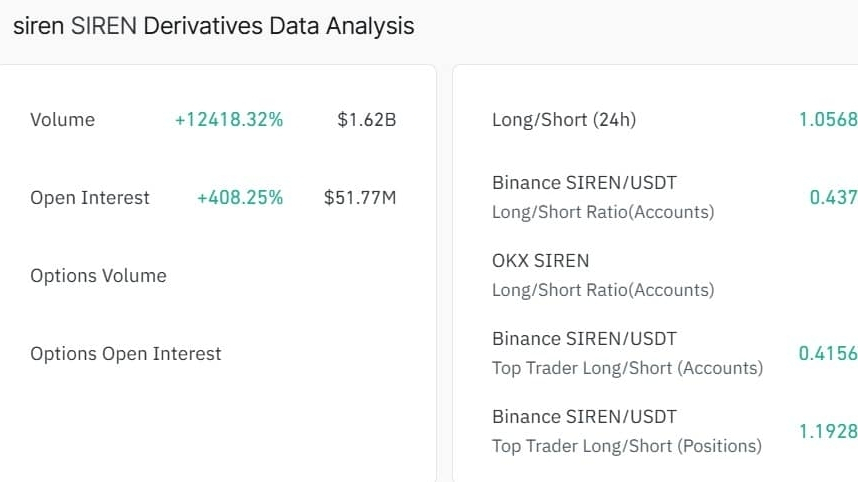Click Binance SIREN/USDT title above Top Trader (Positions)
This screenshot has width=858, height=482.
coord(584,417)
